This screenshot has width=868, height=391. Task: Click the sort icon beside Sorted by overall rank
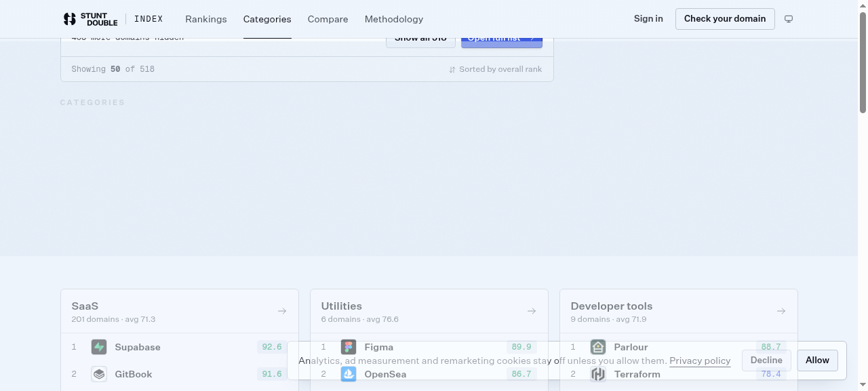pos(452,69)
